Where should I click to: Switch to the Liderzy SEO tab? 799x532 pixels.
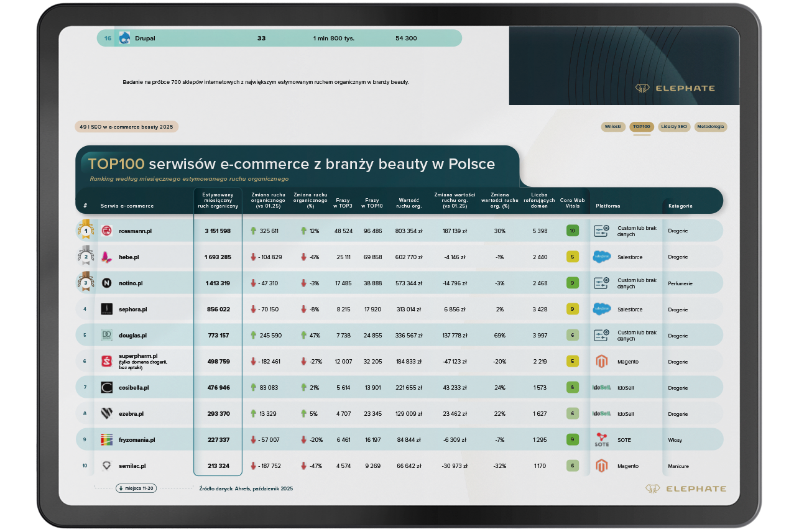(x=674, y=127)
